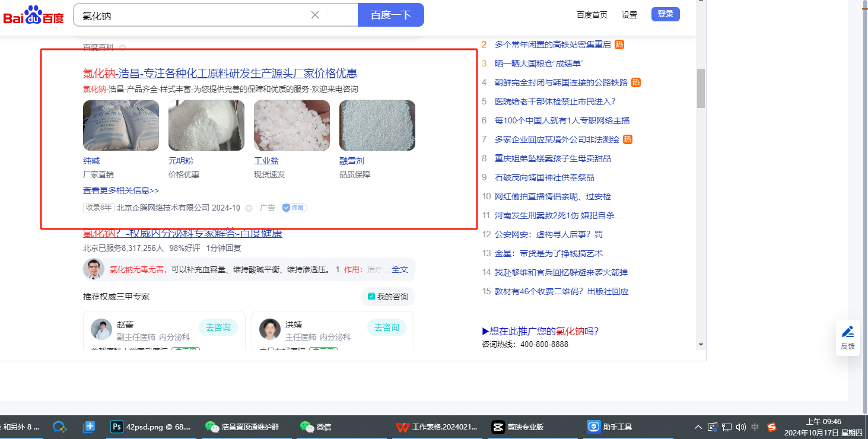
Task: Click the 工业盐 crystal thumbnail
Action: (292, 125)
